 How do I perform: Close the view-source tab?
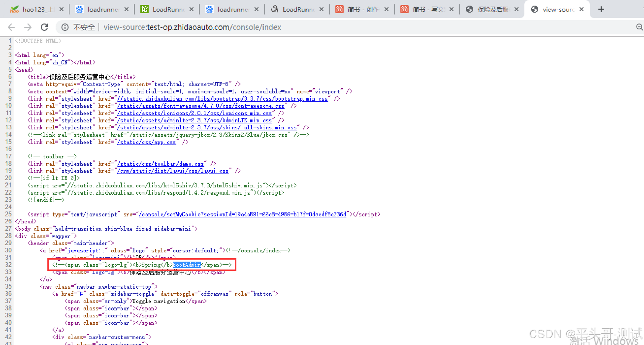(x=581, y=9)
